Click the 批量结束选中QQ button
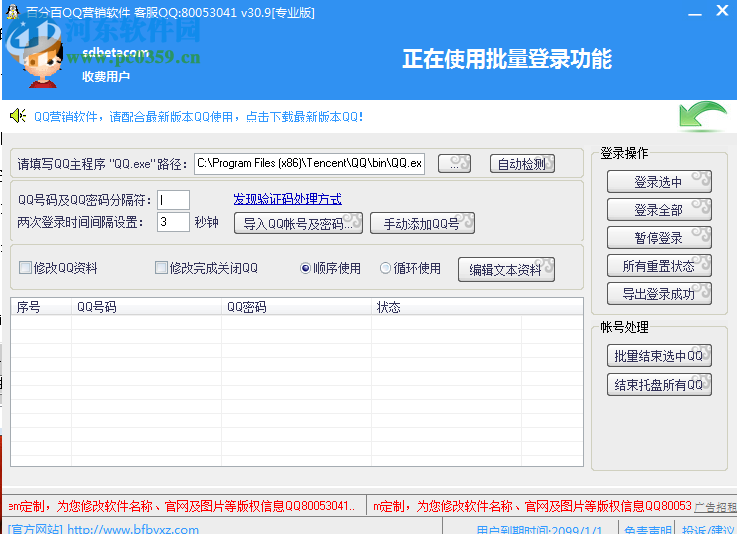Viewport: 737px width, 534px height. (x=659, y=356)
